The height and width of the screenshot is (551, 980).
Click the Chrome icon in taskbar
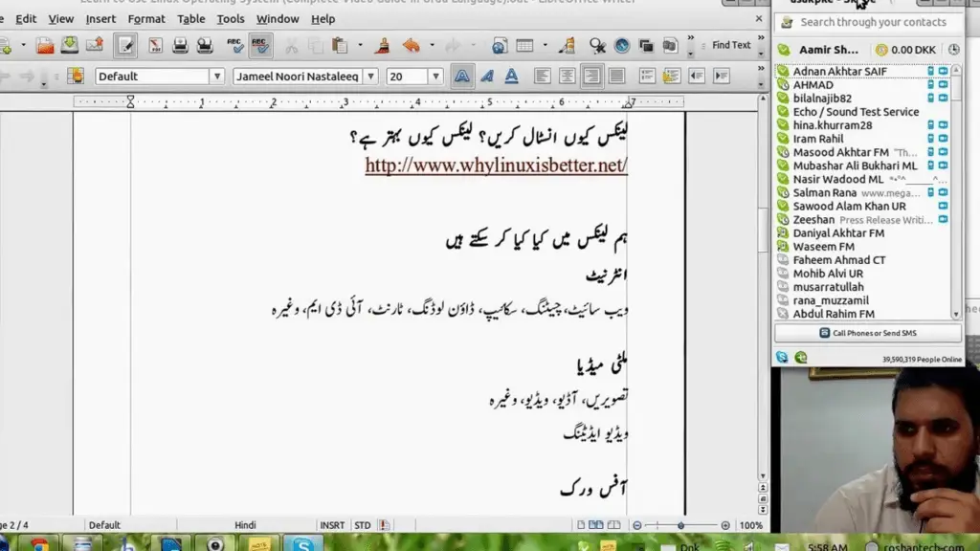38,543
